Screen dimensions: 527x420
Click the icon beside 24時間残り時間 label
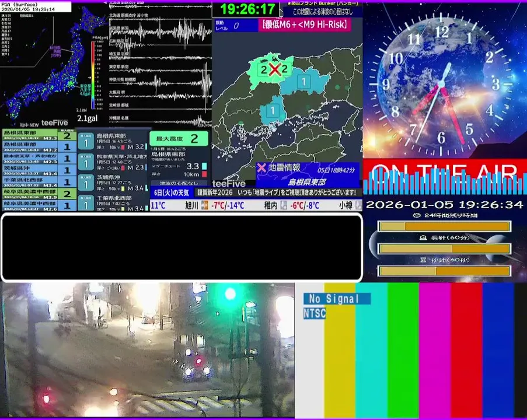(417, 215)
